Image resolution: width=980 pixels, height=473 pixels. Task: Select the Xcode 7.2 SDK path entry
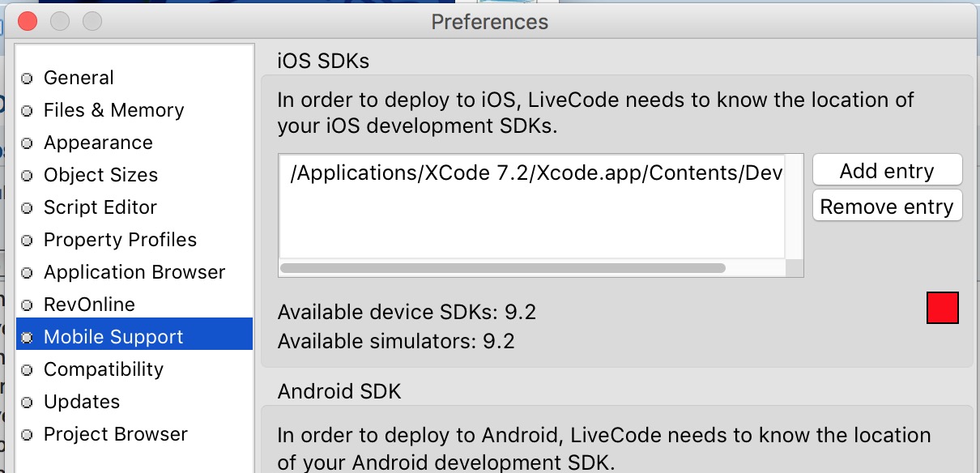[x=535, y=175]
